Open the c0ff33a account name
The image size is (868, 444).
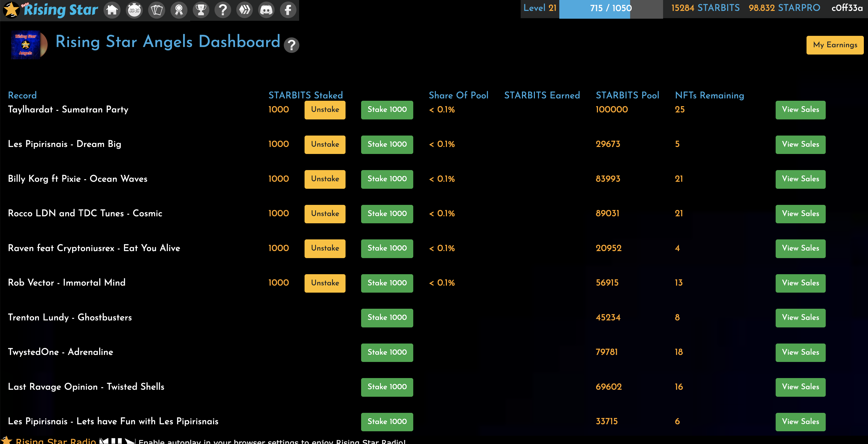(847, 8)
